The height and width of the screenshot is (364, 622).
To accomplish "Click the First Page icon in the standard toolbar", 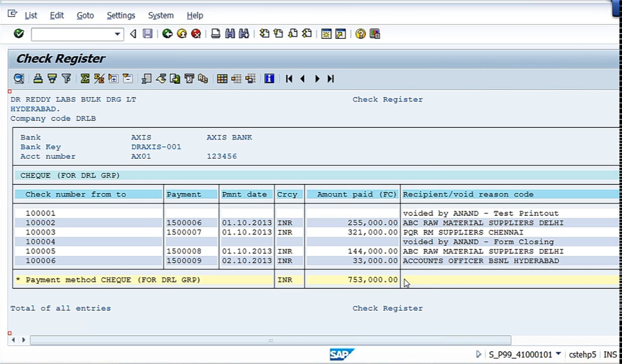I will [x=264, y=34].
